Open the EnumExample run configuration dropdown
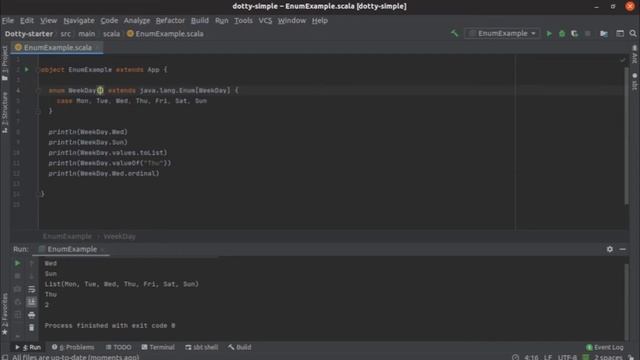The image size is (640, 360). pyautogui.click(x=502, y=33)
